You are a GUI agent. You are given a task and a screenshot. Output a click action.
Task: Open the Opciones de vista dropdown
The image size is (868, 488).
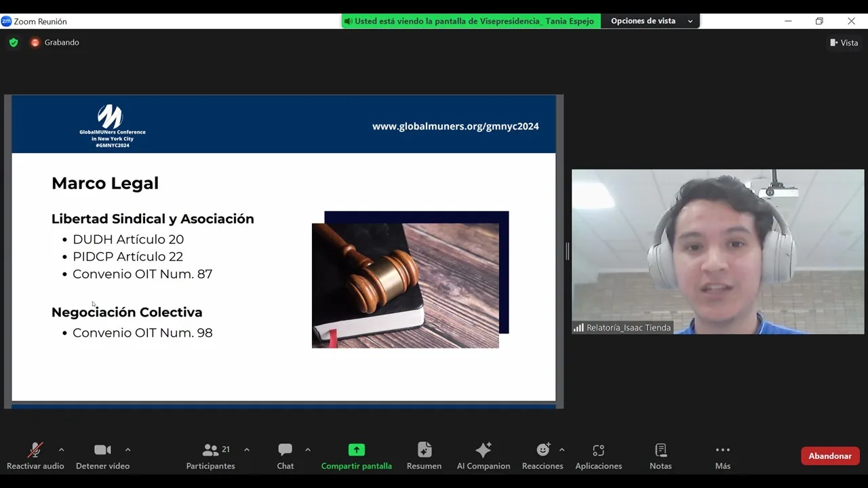650,21
